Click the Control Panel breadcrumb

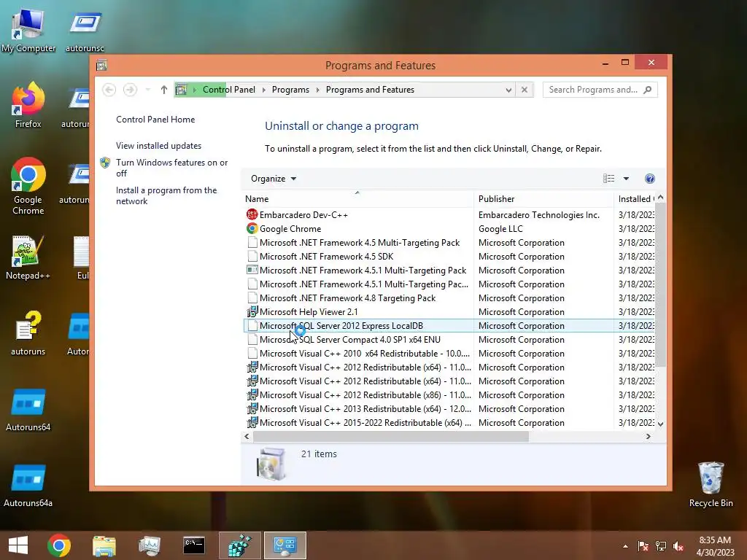click(229, 90)
